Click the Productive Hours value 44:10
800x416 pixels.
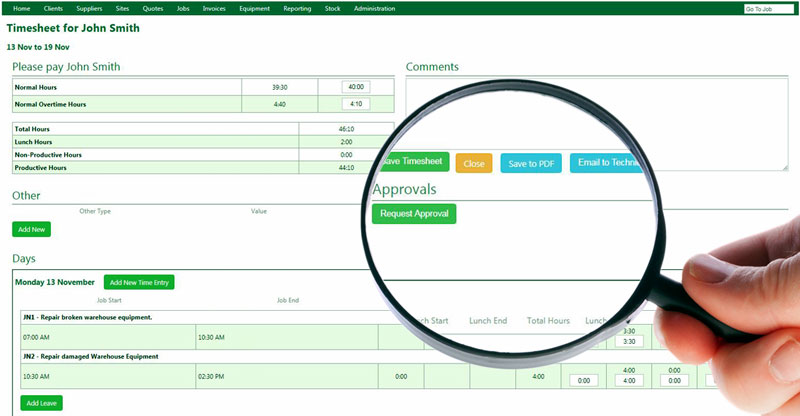(x=346, y=167)
